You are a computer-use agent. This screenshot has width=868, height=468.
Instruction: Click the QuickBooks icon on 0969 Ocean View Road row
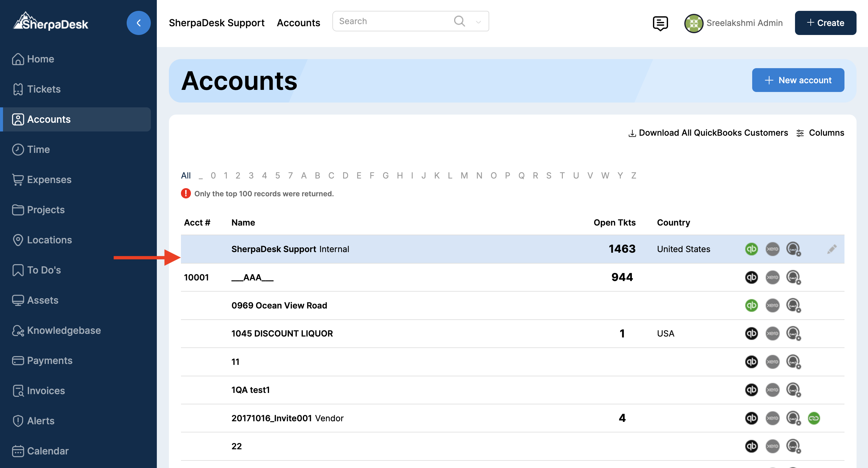pyautogui.click(x=751, y=305)
